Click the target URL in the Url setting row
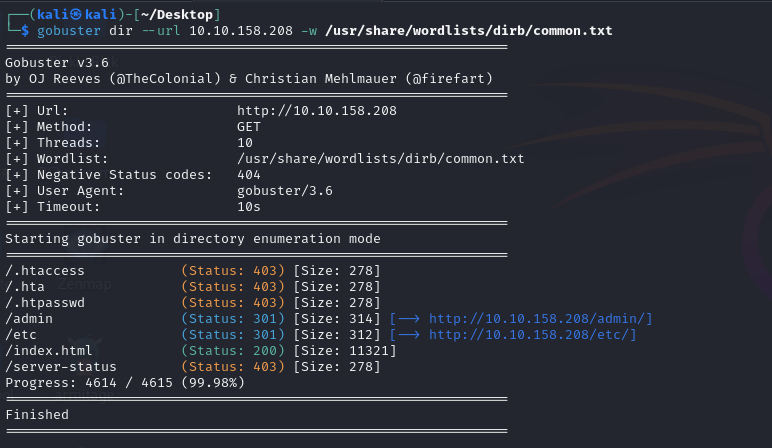 pos(316,111)
